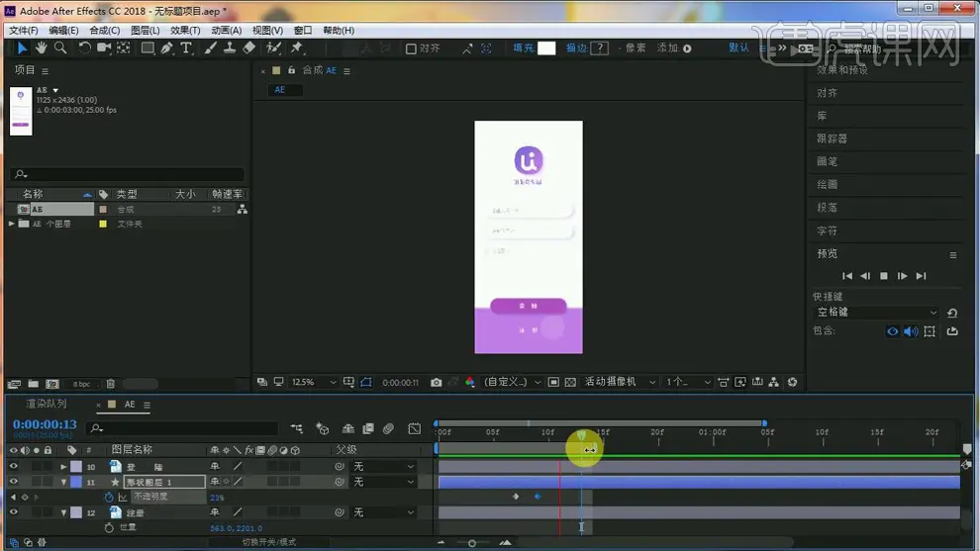
Task: Select the Rectangle shape tool
Action: [x=147, y=47]
